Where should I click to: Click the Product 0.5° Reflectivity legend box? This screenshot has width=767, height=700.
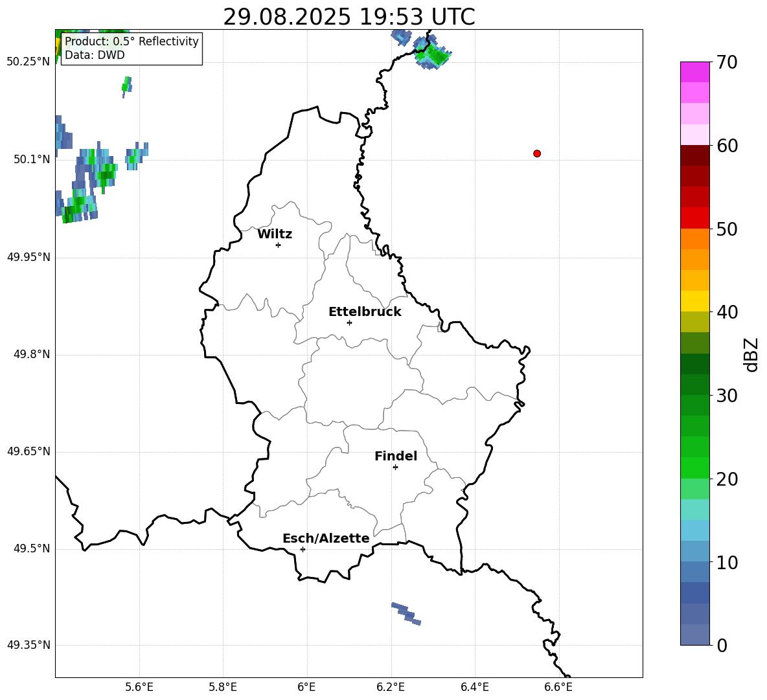(132, 49)
